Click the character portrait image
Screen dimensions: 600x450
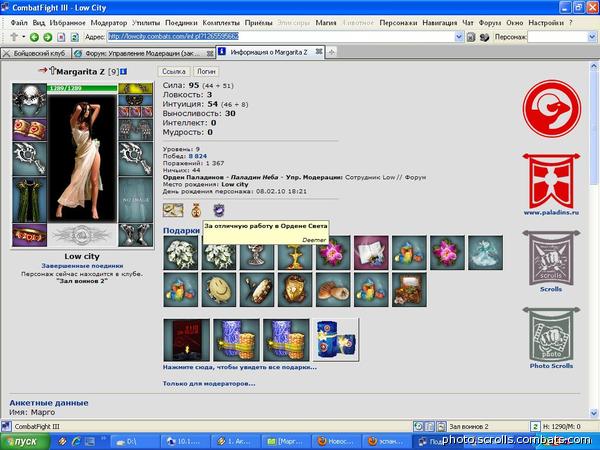pos(82,158)
